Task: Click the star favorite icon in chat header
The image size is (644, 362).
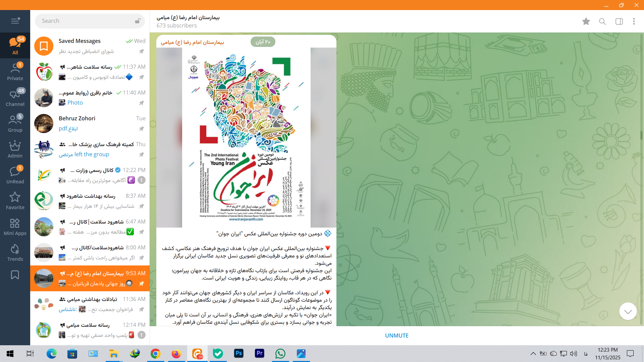Action: 586,21
